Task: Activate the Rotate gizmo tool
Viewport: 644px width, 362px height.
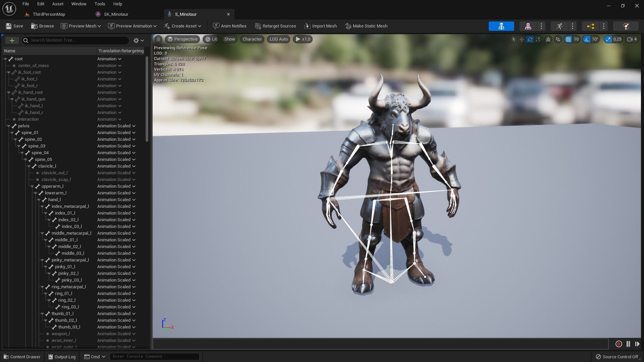Action: [x=530, y=39]
